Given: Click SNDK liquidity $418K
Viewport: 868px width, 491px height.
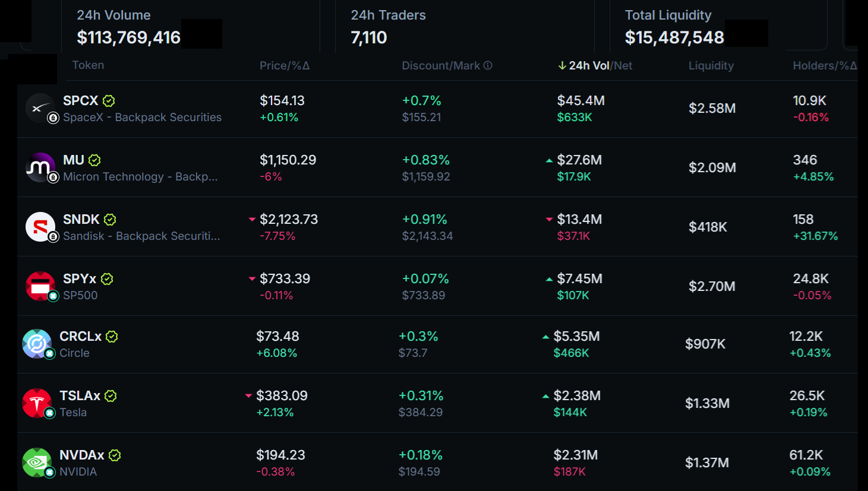Looking at the screenshot, I should point(708,227).
